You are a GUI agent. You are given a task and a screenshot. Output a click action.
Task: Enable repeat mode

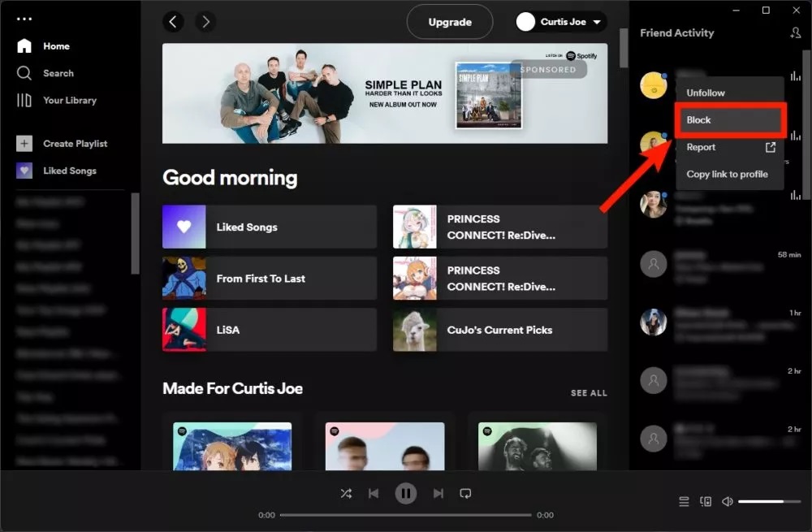tap(465, 493)
